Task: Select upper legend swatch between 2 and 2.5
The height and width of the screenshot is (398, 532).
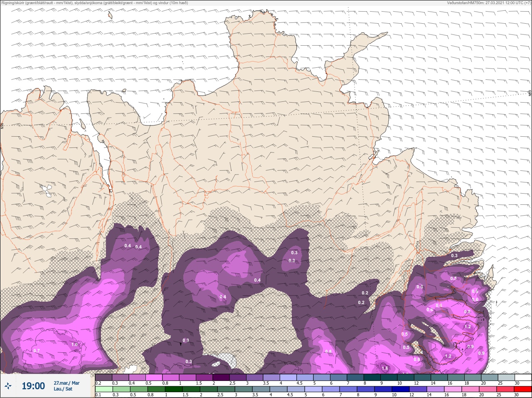Action: tap(221, 377)
